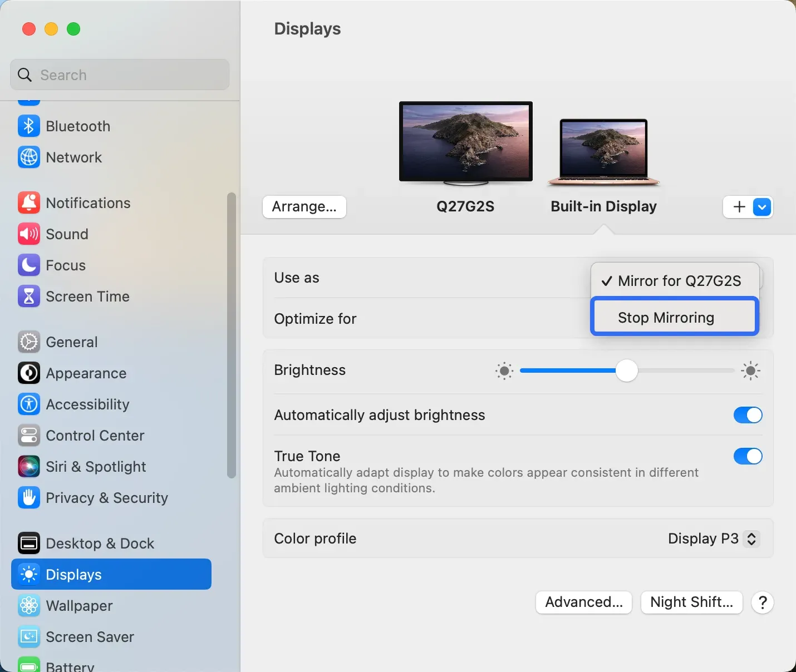Click the green zoom window button
The image size is (796, 672).
coord(73,29)
